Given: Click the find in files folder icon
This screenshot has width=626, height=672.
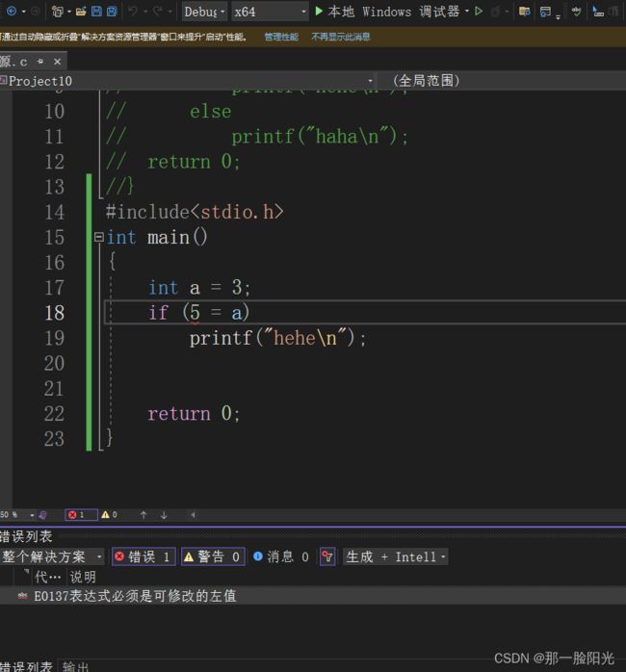Looking at the screenshot, I should coord(524,12).
